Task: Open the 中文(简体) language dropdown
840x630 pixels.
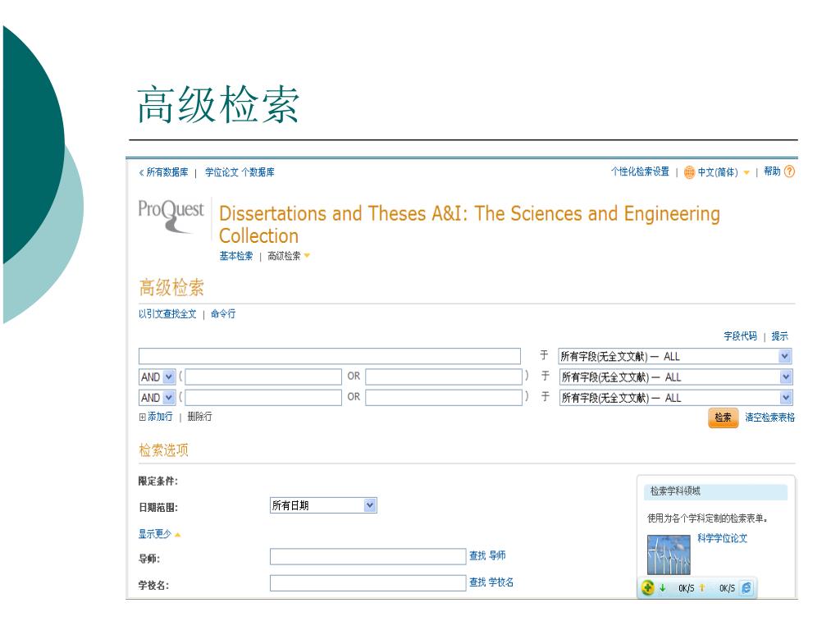Action: [x=746, y=172]
